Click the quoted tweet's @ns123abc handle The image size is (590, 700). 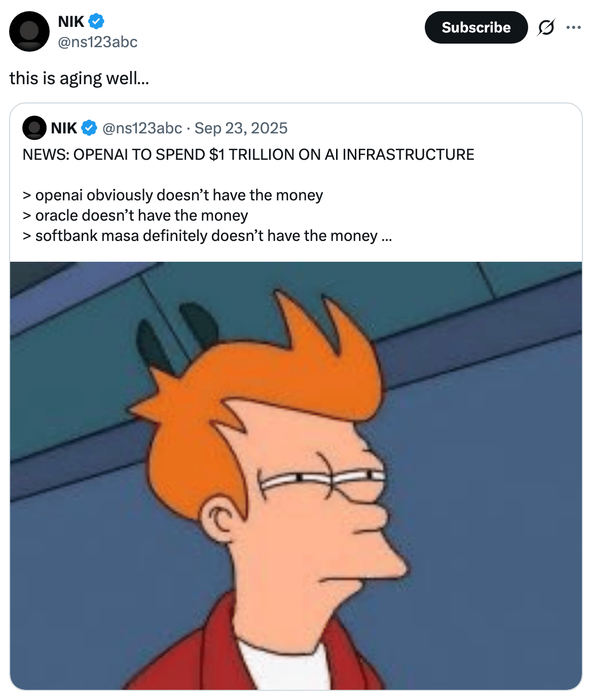pyautogui.click(x=142, y=128)
